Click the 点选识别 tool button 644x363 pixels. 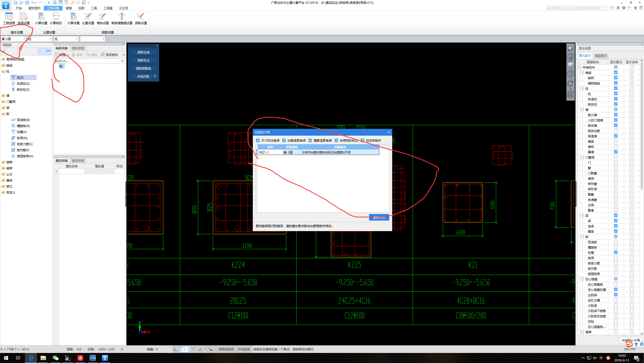coord(142,76)
